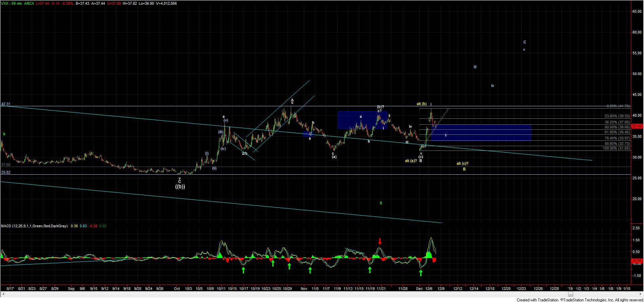Click the green '5' wave label
This screenshot has width=644, height=302.
click(381, 203)
